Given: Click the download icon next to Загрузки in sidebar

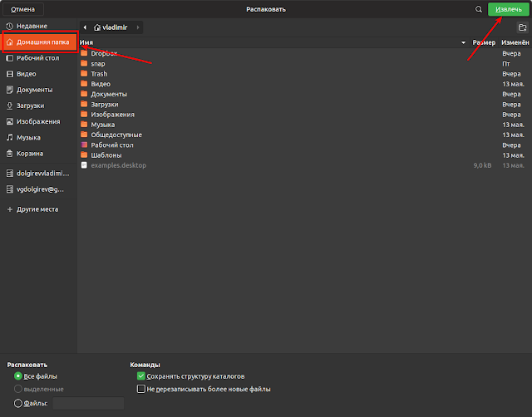Looking at the screenshot, I should [x=10, y=105].
